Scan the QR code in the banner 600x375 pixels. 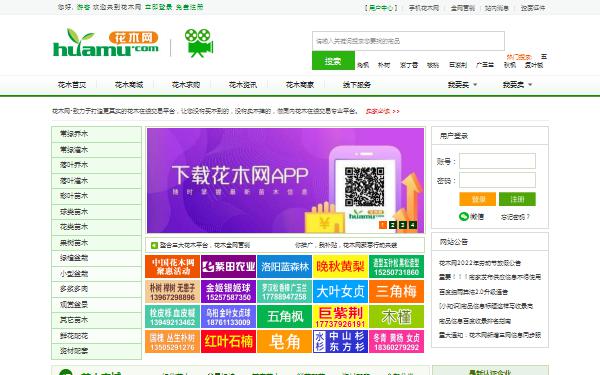click(x=364, y=187)
